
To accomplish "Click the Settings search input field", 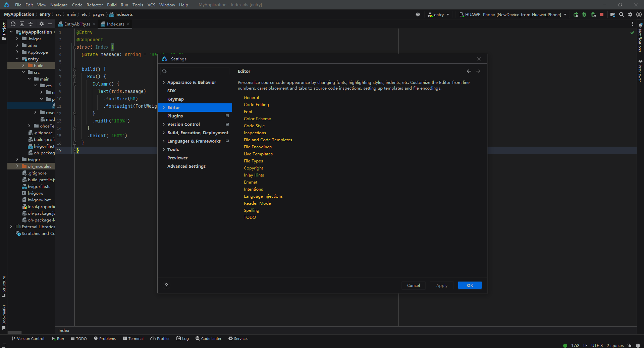I will pyautogui.click(x=196, y=71).
